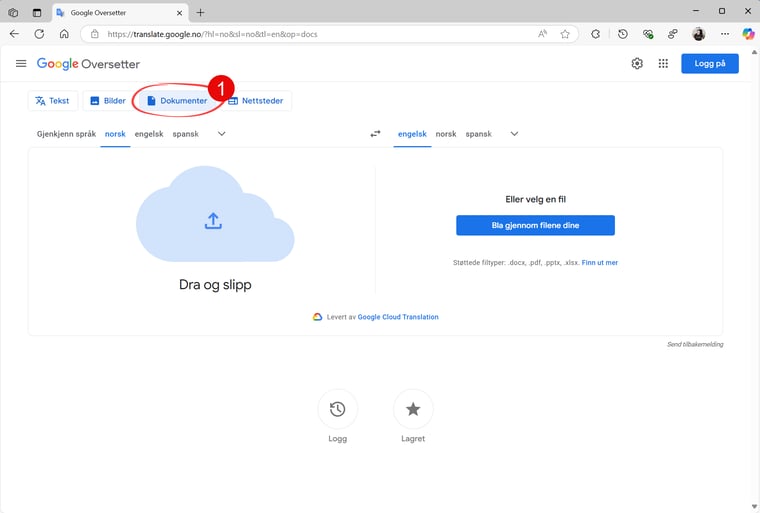This screenshot has height=513, width=760.
Task: Open browser history icon
Action: 623,34
